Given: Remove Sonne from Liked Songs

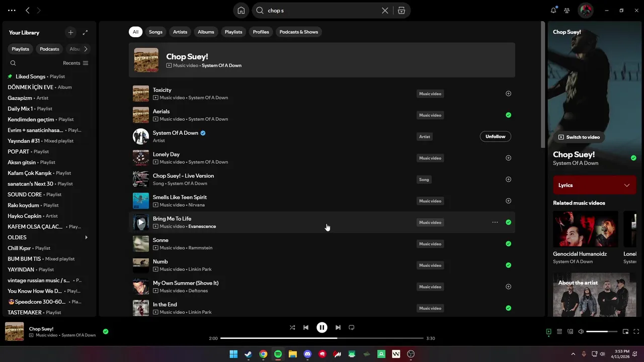Looking at the screenshot, I should (508, 244).
